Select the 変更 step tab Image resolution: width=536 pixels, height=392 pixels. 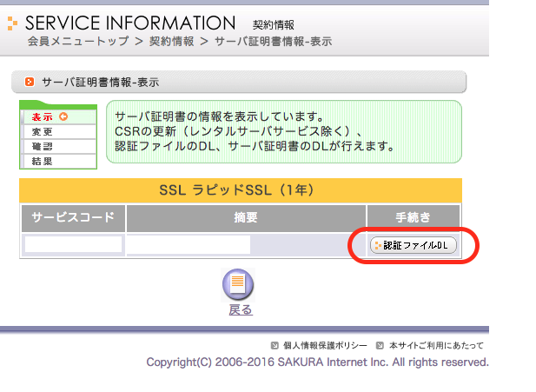58,132
